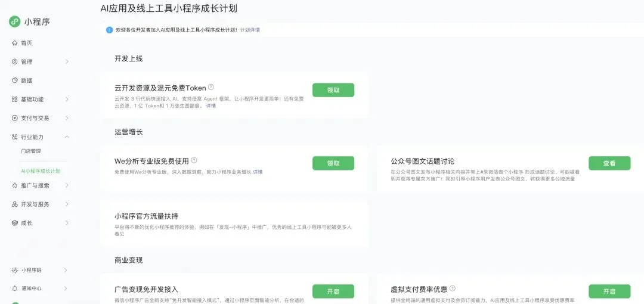This screenshot has width=644, height=304.
Task: Expand the 通知中心 menu chevron
Action: click(66, 289)
